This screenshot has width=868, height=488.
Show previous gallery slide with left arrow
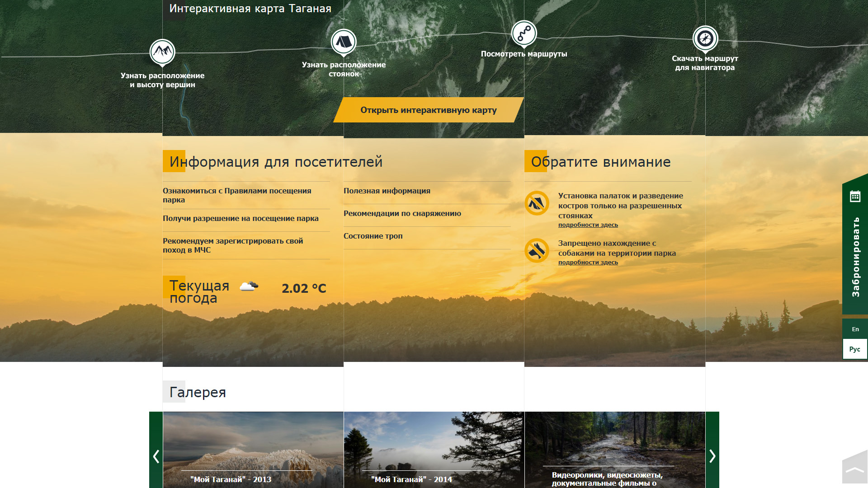tap(156, 456)
